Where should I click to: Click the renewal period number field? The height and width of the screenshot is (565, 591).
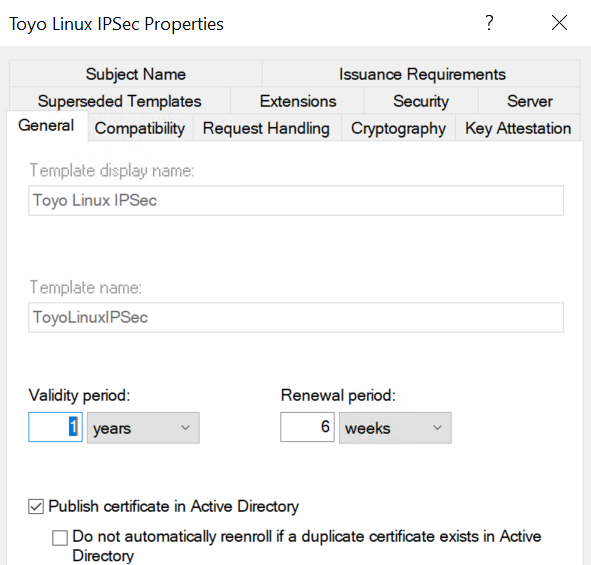pyautogui.click(x=307, y=427)
